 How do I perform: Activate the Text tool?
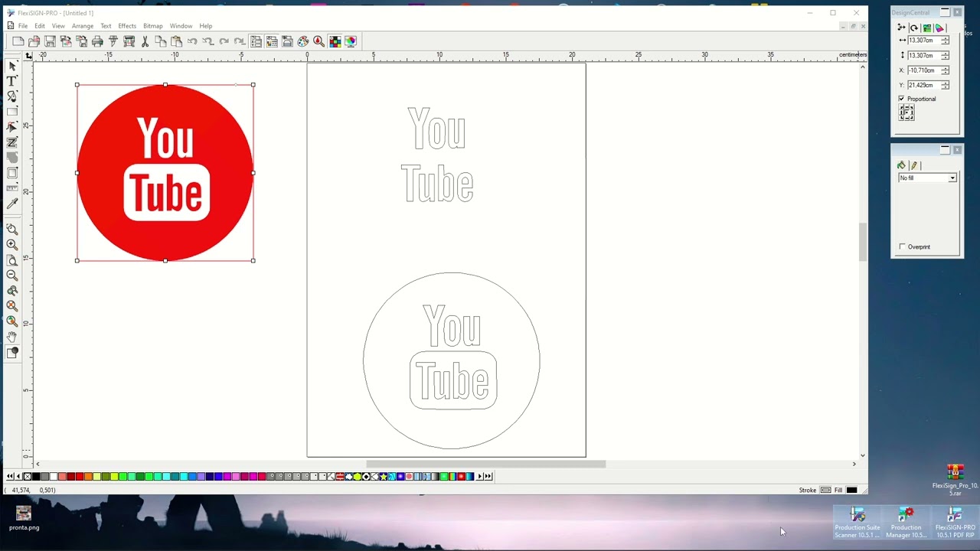[x=12, y=81]
